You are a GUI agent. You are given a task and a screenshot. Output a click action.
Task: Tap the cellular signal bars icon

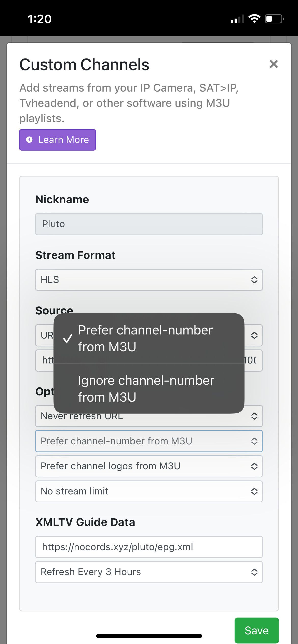[x=237, y=19]
